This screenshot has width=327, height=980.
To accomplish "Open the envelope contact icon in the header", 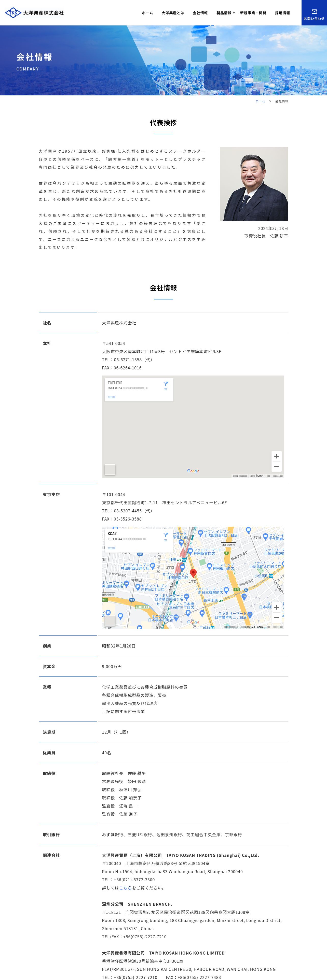I will (x=314, y=11).
